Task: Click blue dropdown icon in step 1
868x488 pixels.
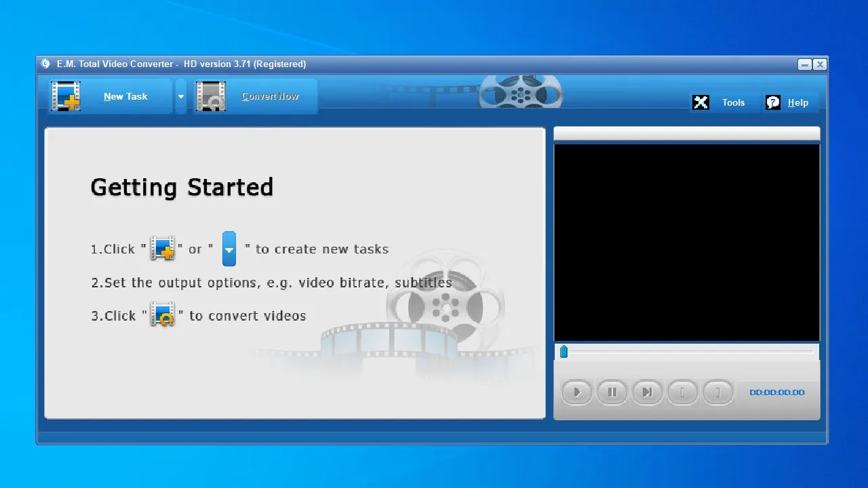Action: click(229, 249)
